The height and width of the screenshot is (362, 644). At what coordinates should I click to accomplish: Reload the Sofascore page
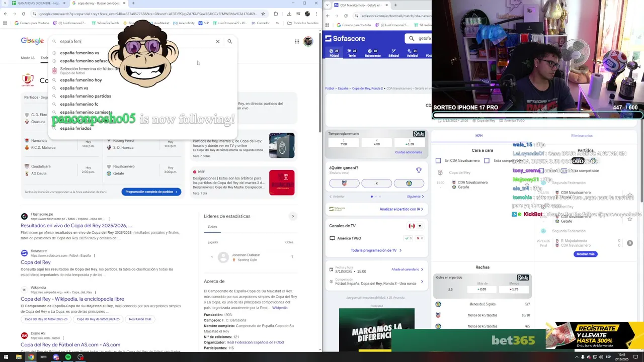(x=346, y=16)
